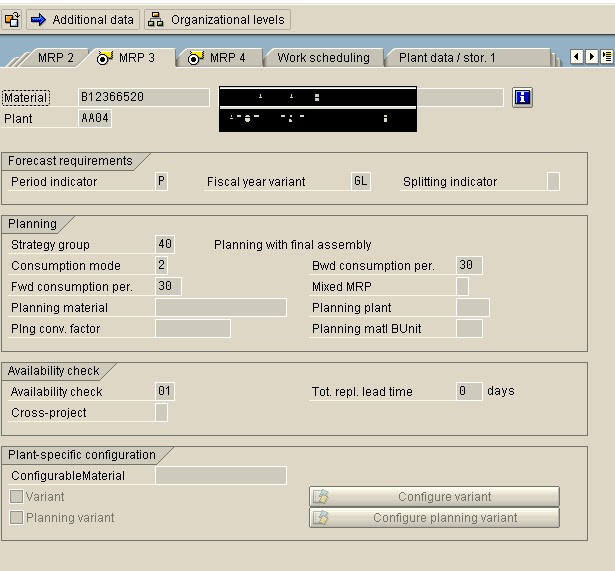Toggle the Mixed MRP field
Viewport: 615px width, 571px height.
[x=462, y=286]
